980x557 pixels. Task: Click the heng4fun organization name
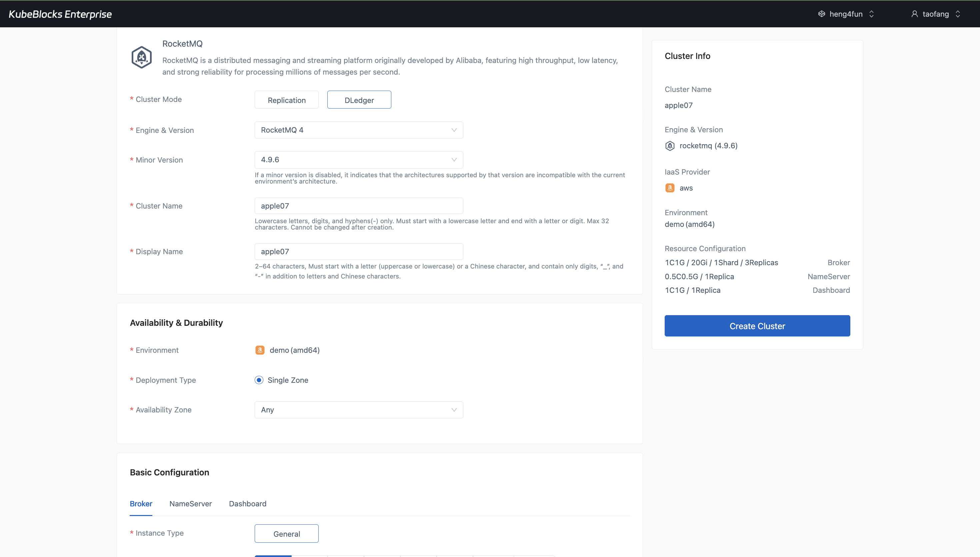[x=846, y=14]
